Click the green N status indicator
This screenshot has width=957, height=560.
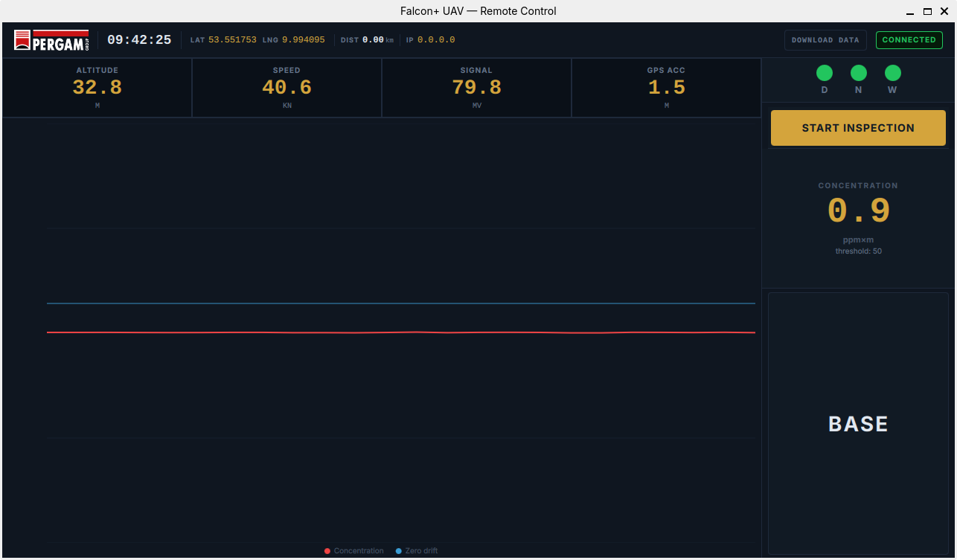pos(858,73)
